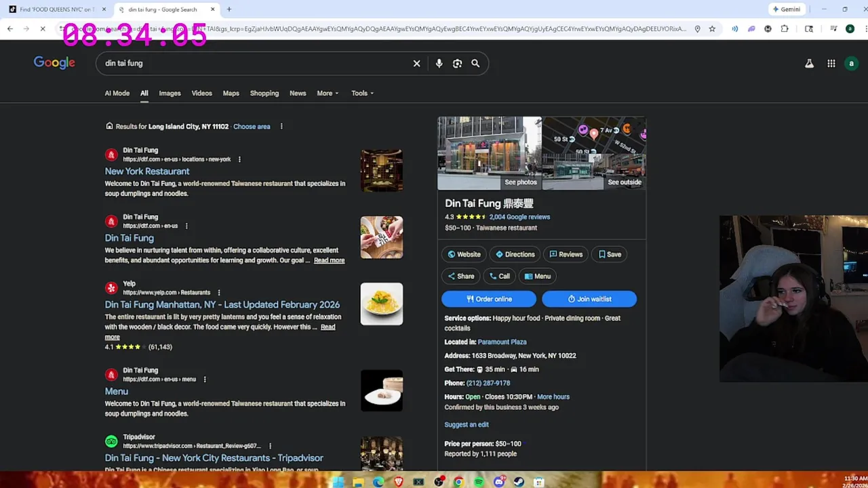Open the Menu button in knowledge panel

point(537,276)
